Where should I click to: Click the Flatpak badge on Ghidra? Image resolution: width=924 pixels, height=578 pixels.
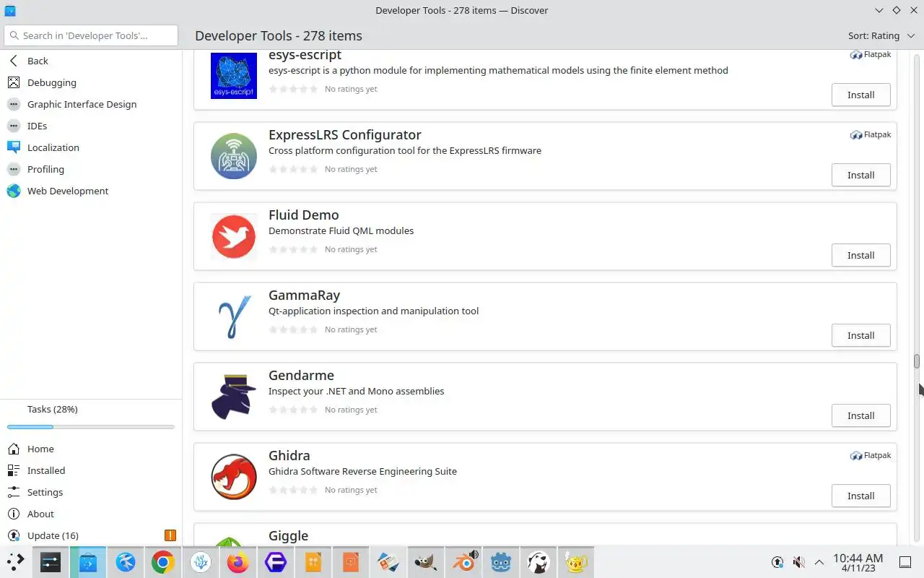tap(871, 456)
